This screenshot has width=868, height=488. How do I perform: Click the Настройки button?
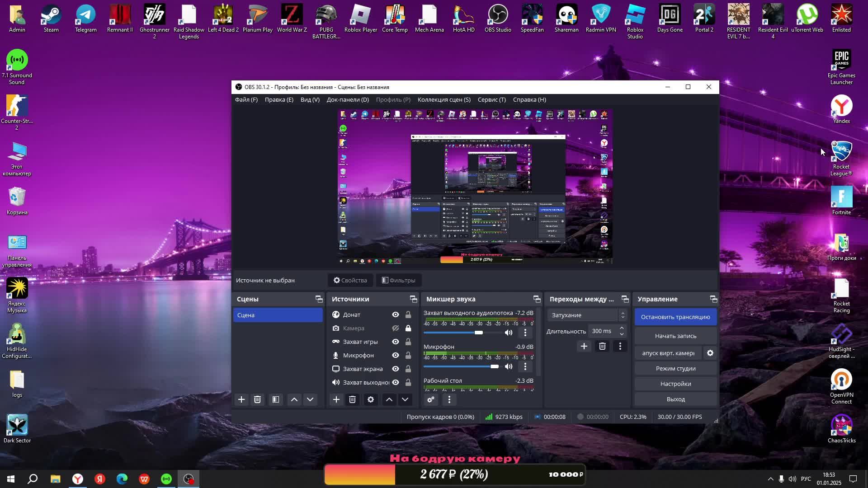pyautogui.click(x=675, y=384)
